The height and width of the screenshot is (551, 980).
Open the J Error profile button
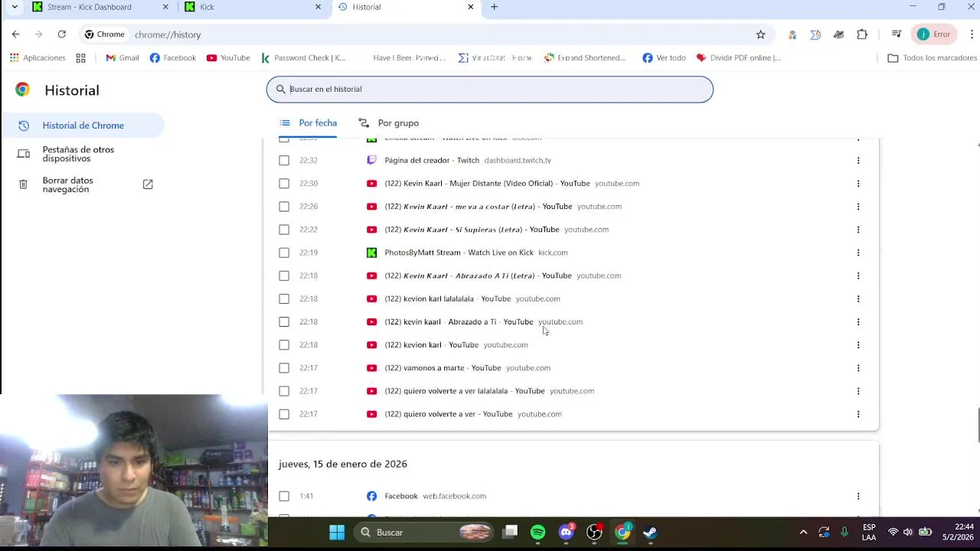click(934, 34)
